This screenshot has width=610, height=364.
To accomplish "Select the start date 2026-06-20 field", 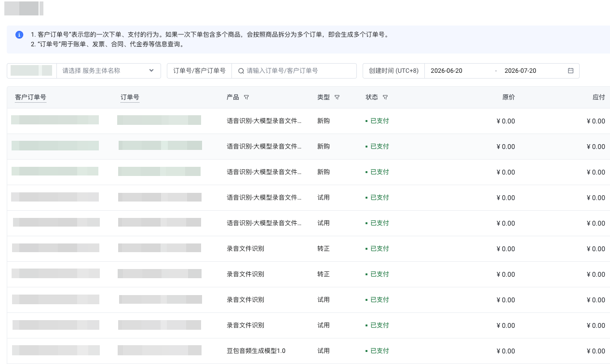I will point(446,71).
